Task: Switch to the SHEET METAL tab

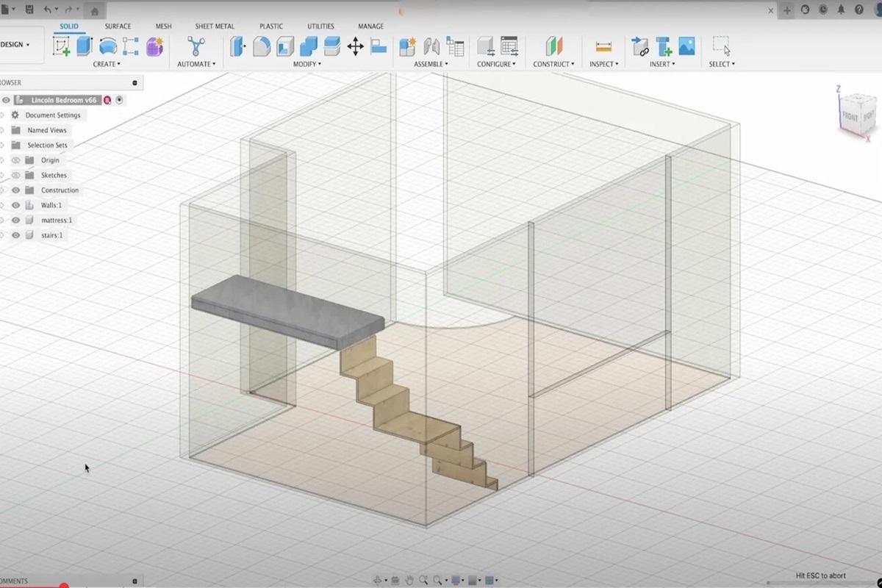Action: (x=215, y=26)
